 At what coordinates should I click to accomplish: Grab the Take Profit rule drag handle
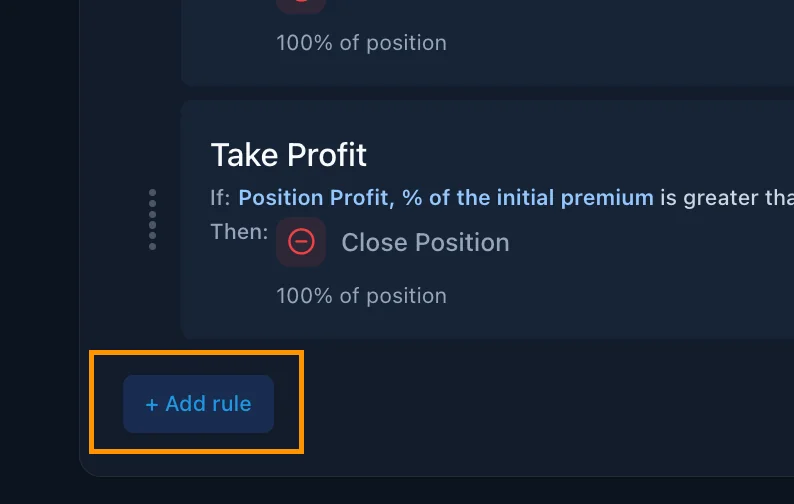(152, 219)
